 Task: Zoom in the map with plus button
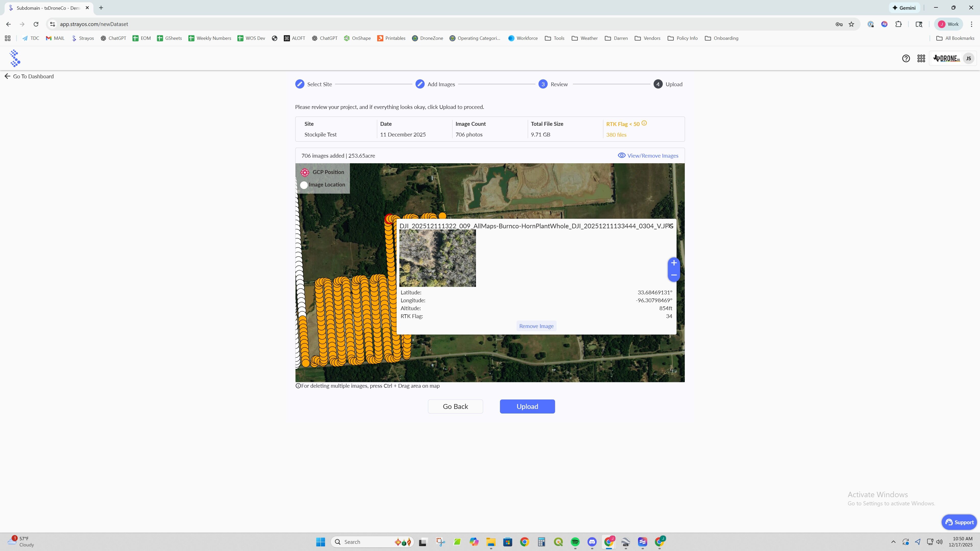click(x=674, y=263)
